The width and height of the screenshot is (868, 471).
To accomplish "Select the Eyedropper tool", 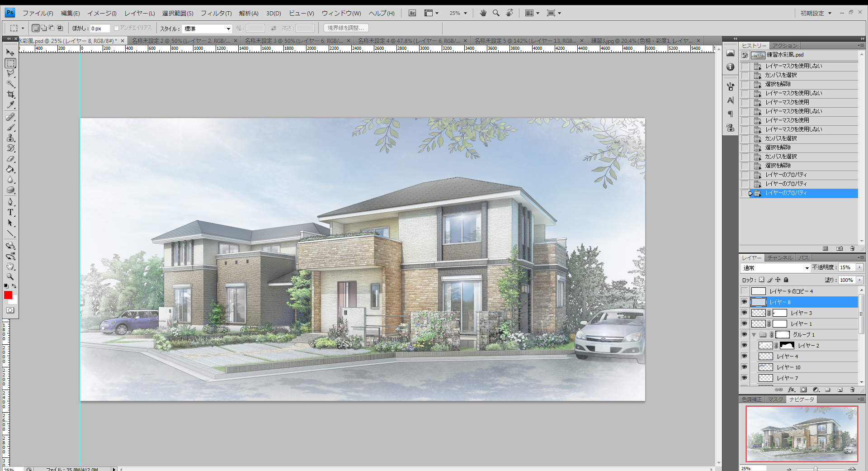I will point(10,105).
